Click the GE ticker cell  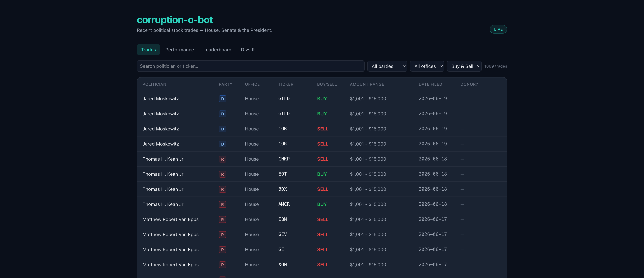coord(281,249)
